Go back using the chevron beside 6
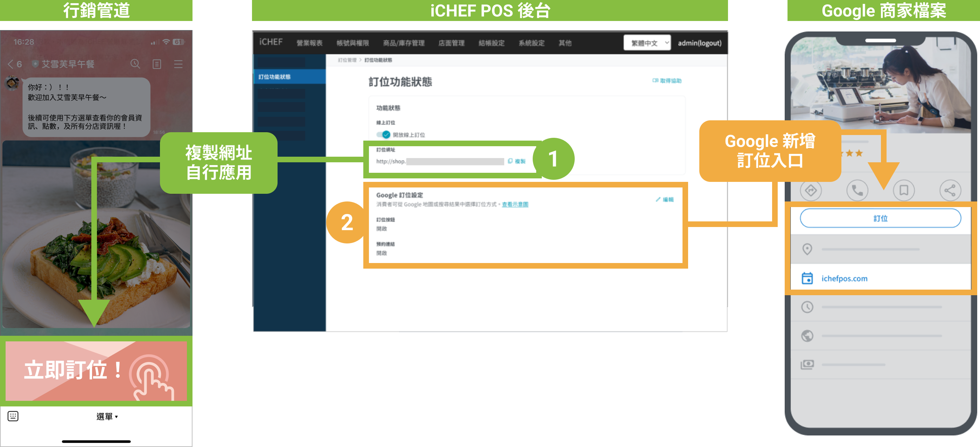980x447 pixels. point(10,64)
